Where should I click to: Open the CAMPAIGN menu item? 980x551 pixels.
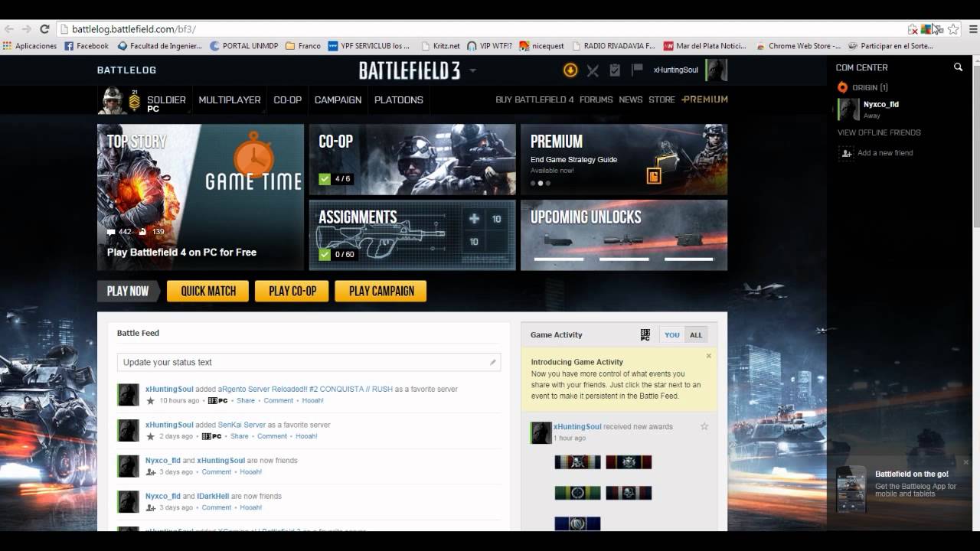point(338,100)
